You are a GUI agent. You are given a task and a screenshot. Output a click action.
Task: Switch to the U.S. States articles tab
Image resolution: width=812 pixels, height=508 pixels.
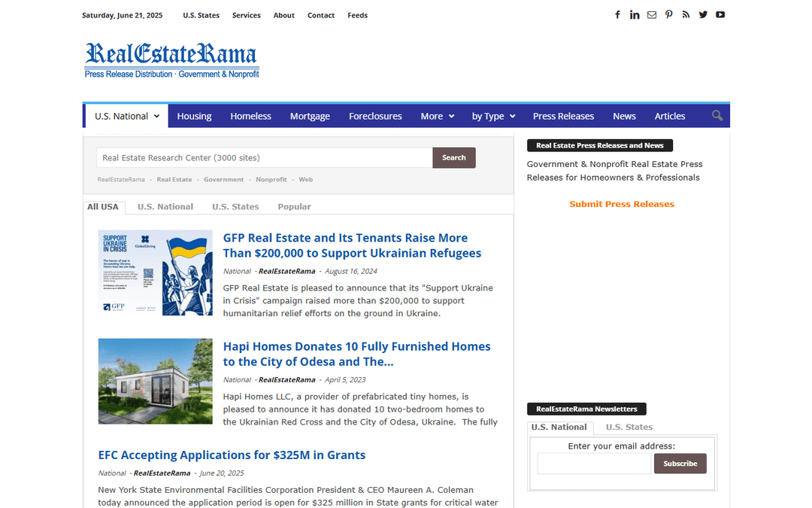pos(235,207)
